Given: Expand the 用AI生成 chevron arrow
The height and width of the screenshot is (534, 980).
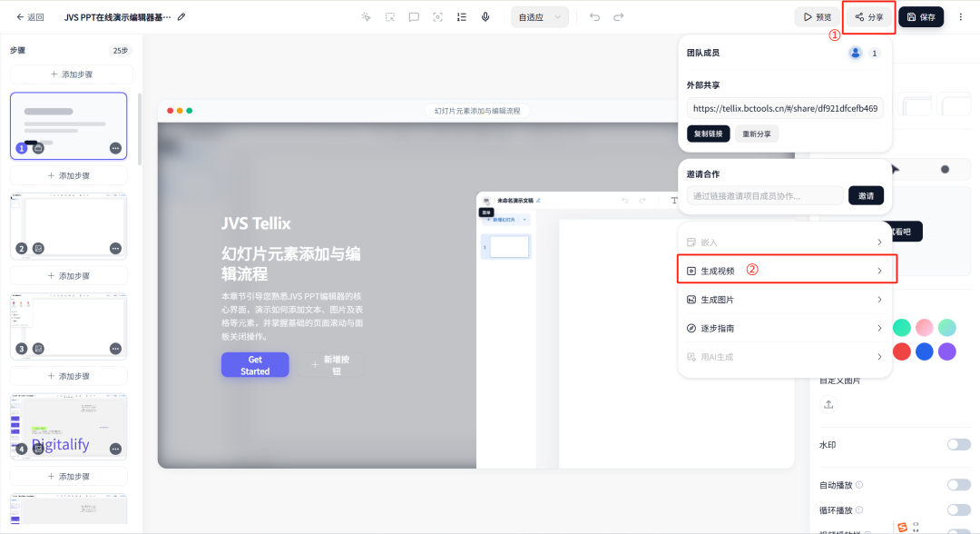Looking at the screenshot, I should tap(879, 357).
